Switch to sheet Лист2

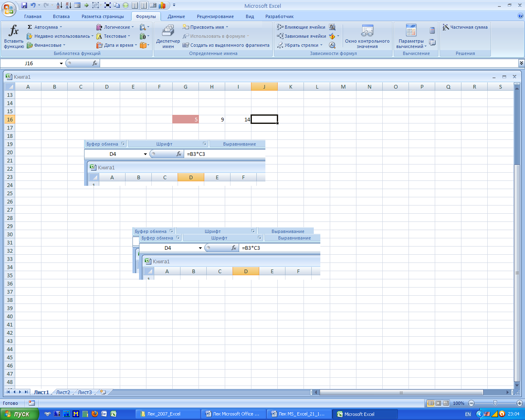click(63, 392)
